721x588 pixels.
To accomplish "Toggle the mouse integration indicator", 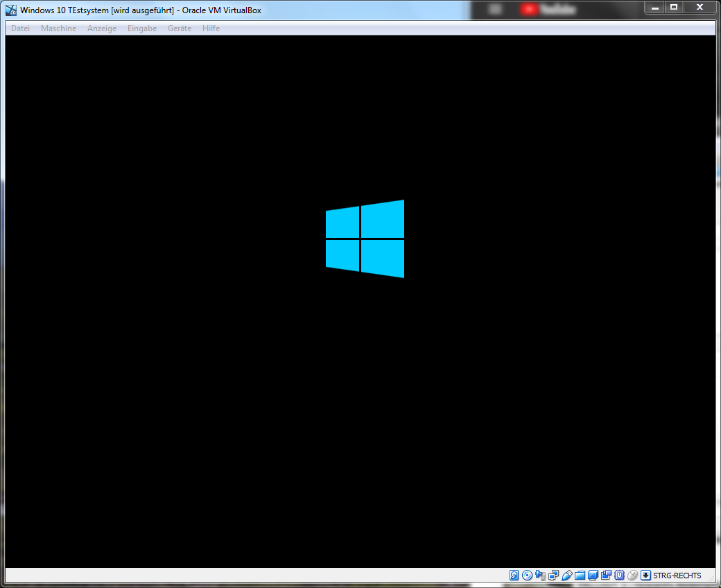I will click(632, 576).
